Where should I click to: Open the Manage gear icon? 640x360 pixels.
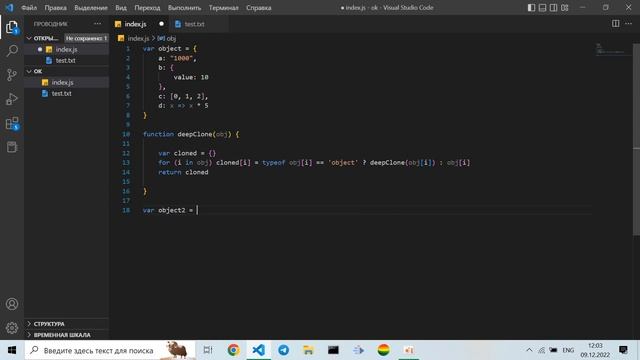[12, 328]
